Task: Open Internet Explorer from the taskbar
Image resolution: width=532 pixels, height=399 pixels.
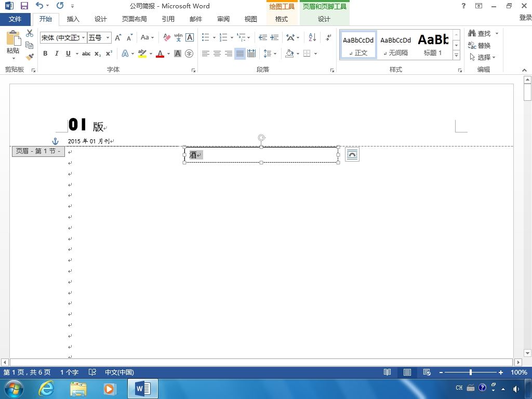Action: coord(46,389)
